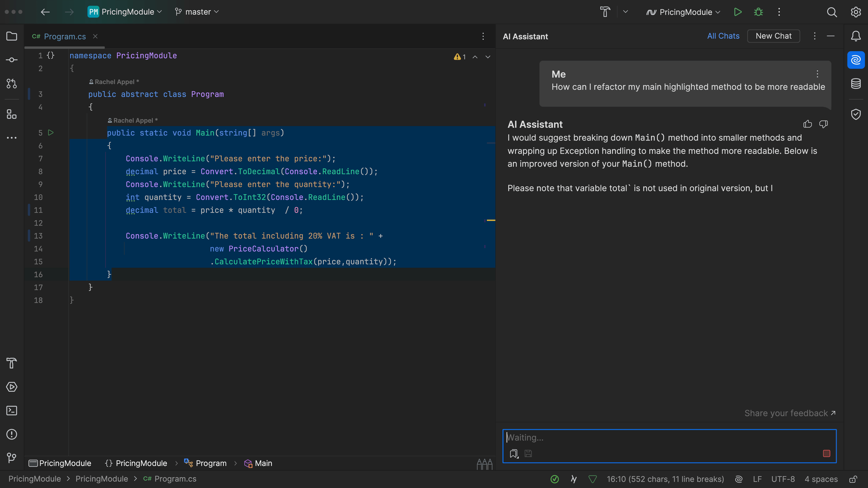868x488 pixels.
Task: Click the New Chat button
Action: click(773, 36)
